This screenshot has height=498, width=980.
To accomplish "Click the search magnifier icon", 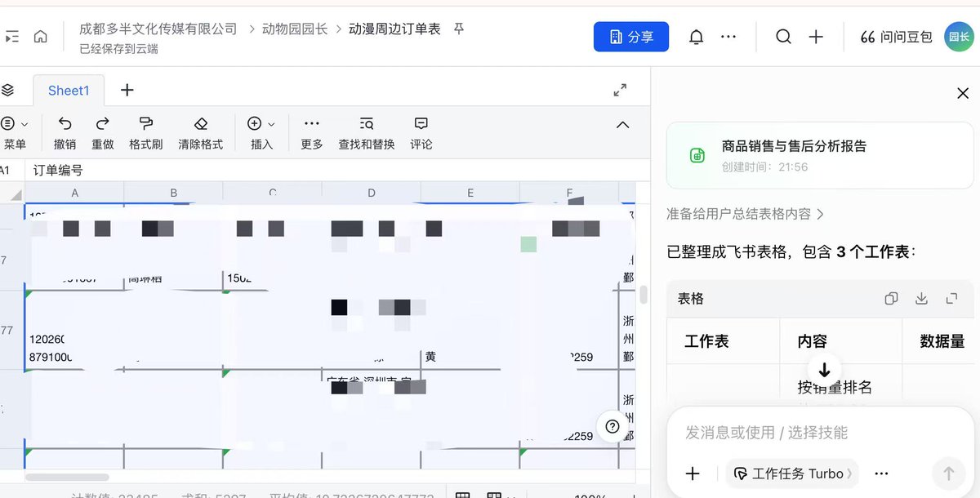I will pos(783,37).
